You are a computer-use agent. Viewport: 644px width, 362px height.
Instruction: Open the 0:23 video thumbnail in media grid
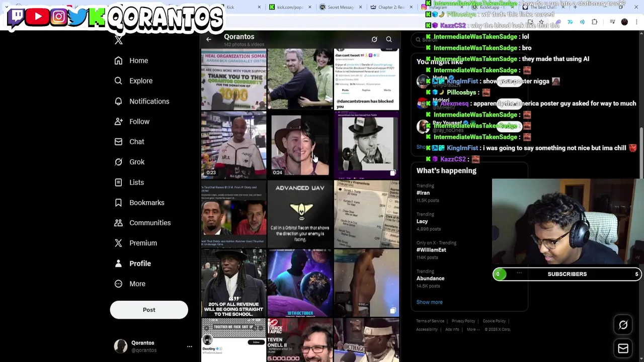point(234,145)
